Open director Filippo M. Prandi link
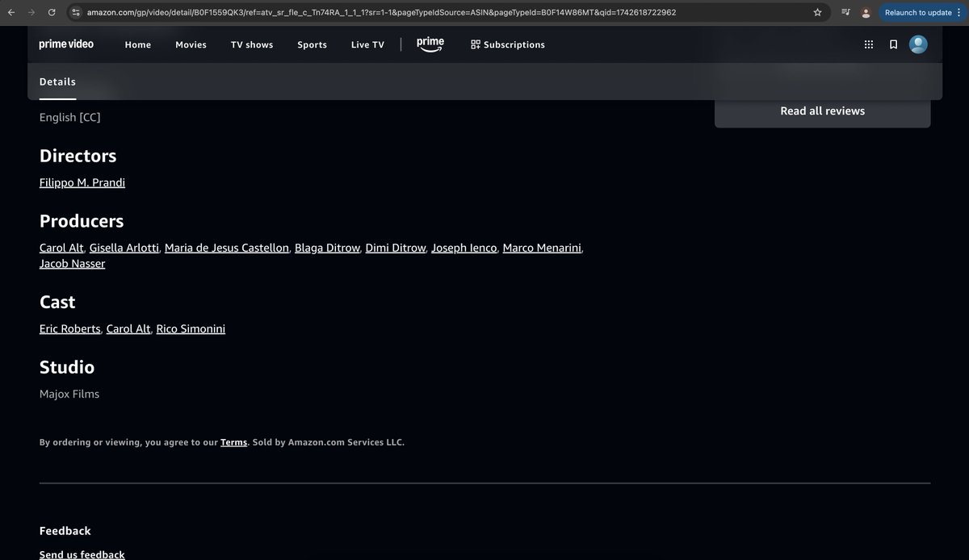969x560 pixels. 82,182
